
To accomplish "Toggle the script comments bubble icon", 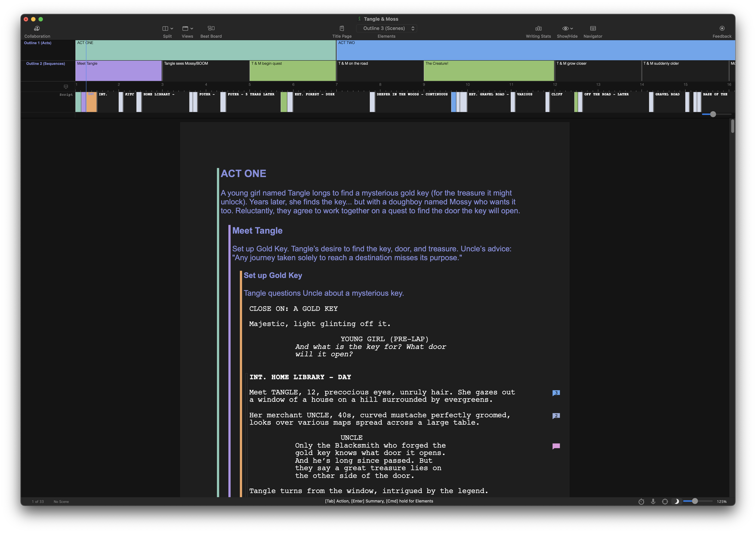I will tap(66, 86).
